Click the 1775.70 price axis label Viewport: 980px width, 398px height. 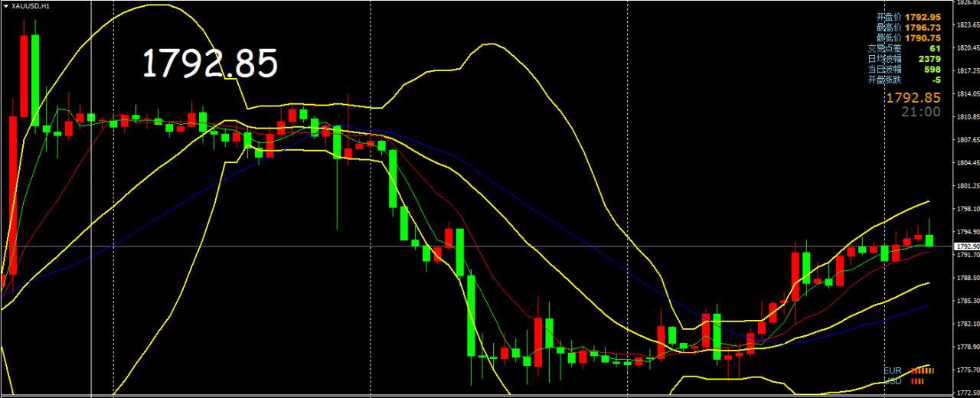(967, 370)
